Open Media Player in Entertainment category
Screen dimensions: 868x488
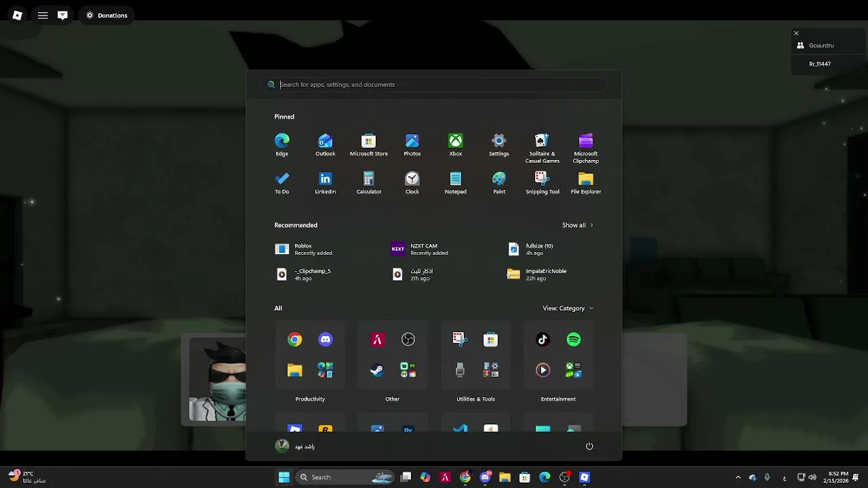[542, 370]
